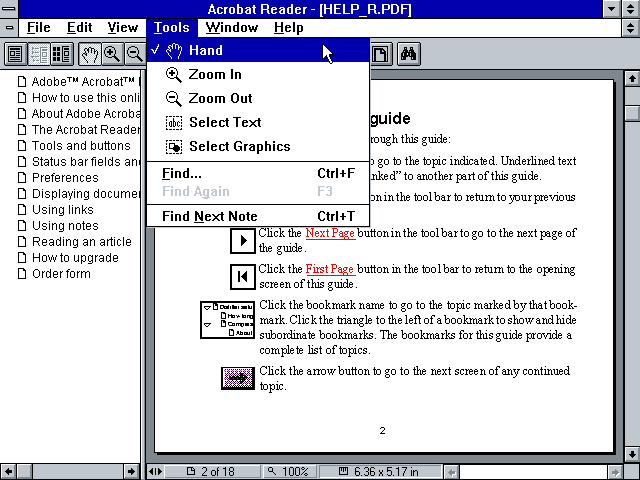Open the Help menu
Viewport: 640px width, 480px height.
click(x=288, y=28)
